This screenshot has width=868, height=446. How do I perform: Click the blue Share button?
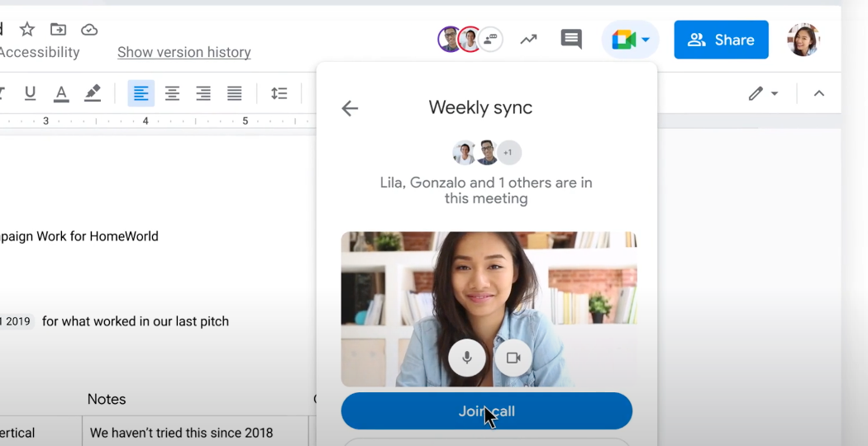point(721,40)
